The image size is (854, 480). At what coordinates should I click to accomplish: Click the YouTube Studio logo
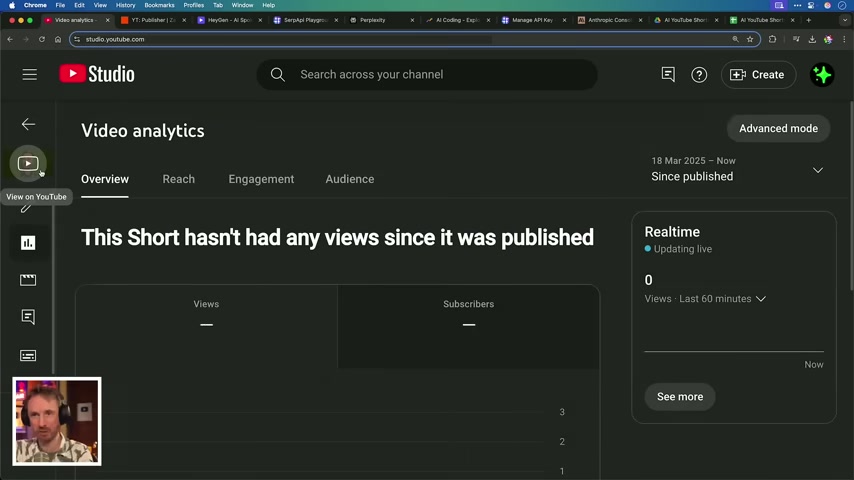coord(97,74)
